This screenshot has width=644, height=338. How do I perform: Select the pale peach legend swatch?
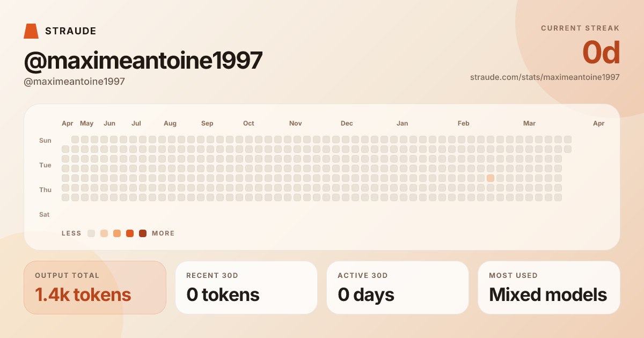pos(104,233)
